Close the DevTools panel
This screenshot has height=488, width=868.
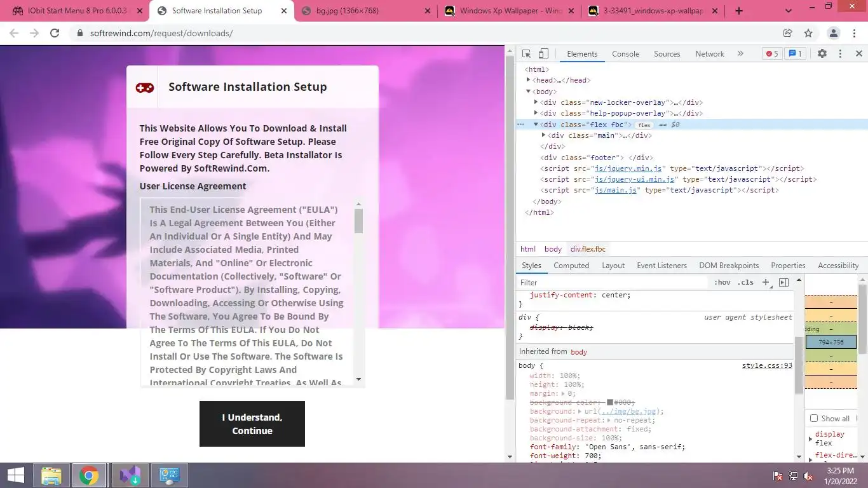coord(858,54)
